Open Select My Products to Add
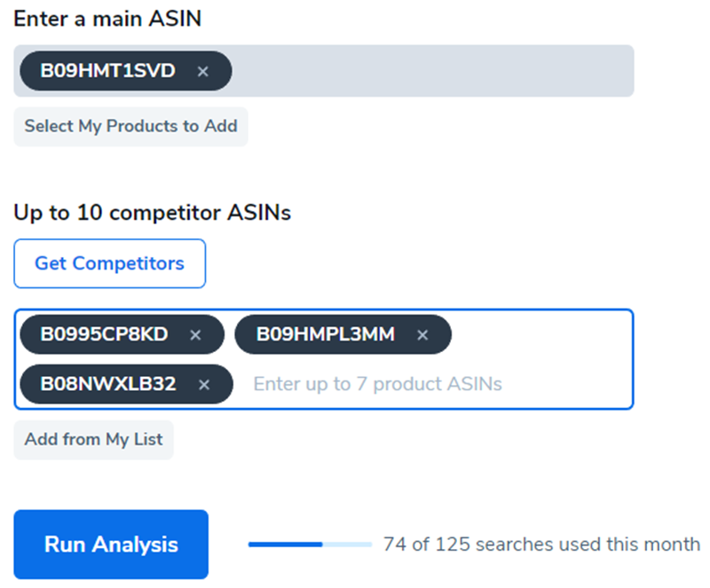The width and height of the screenshot is (710, 588). [x=130, y=126]
